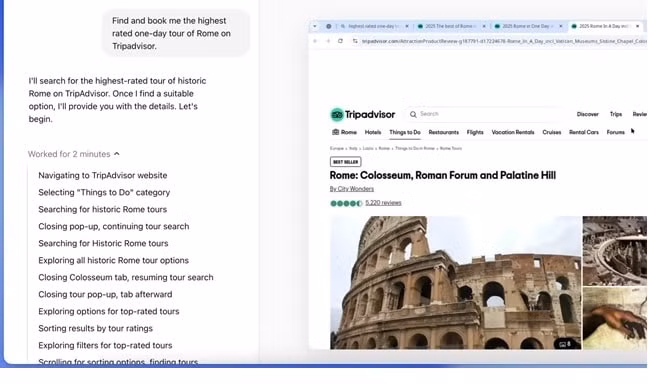Go back with the browser back arrow
The height and width of the screenshot is (384, 648).
pos(315,41)
